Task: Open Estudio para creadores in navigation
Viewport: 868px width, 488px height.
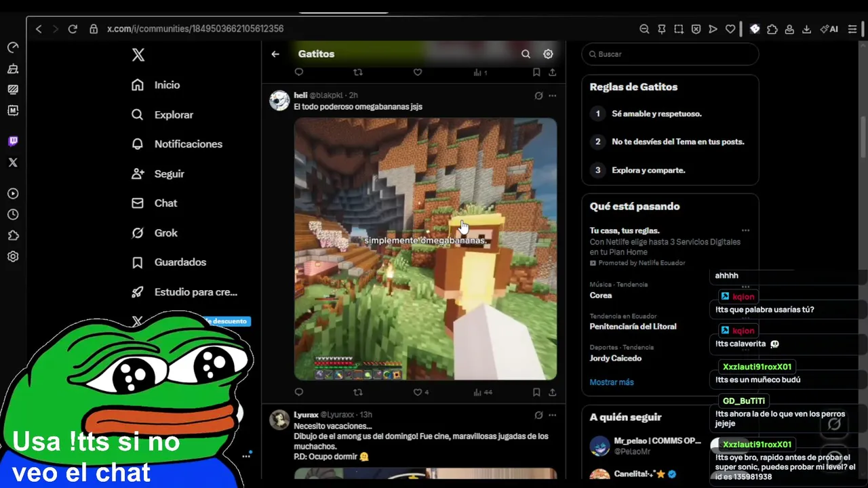Action: point(184,292)
